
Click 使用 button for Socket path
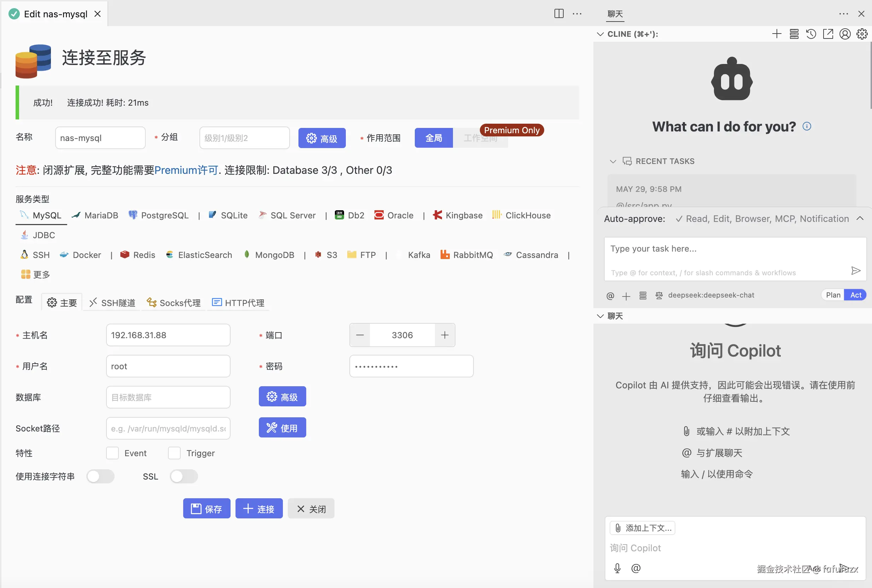click(282, 428)
